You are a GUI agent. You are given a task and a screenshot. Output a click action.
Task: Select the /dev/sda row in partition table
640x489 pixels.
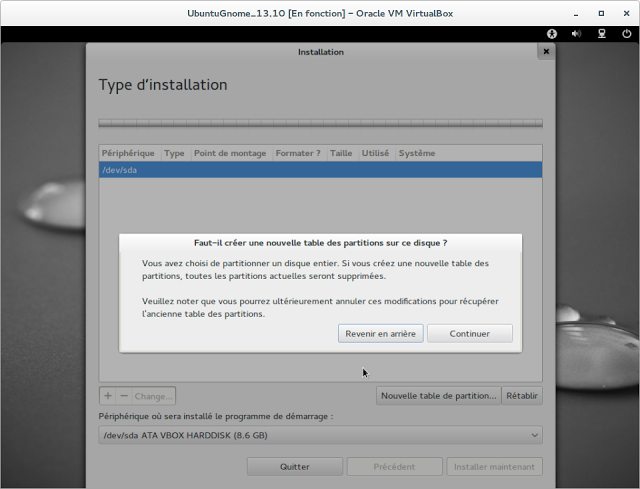point(320,170)
